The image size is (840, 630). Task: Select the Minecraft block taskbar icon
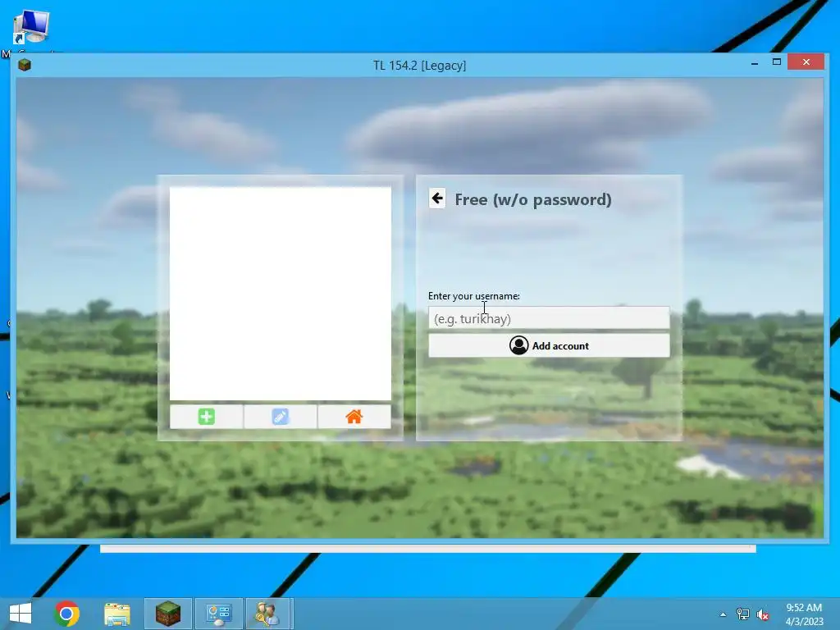point(167,614)
